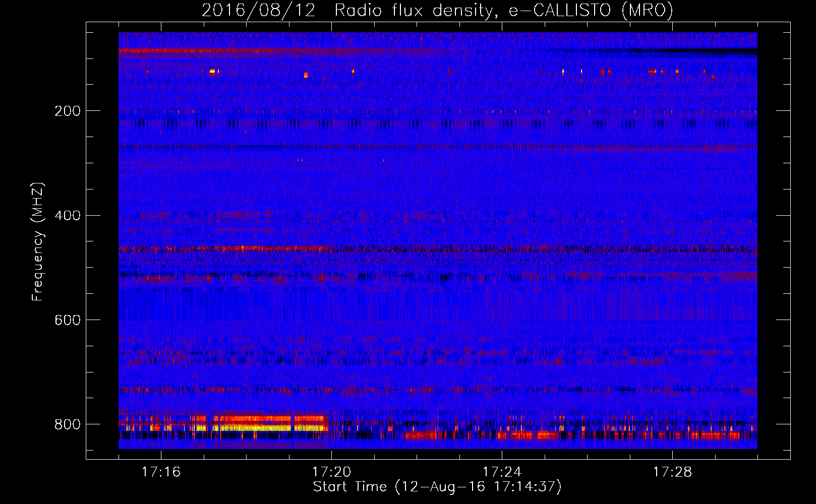Select the 17:24 time tick label
Image resolution: width=816 pixels, height=504 pixels.
(502, 472)
